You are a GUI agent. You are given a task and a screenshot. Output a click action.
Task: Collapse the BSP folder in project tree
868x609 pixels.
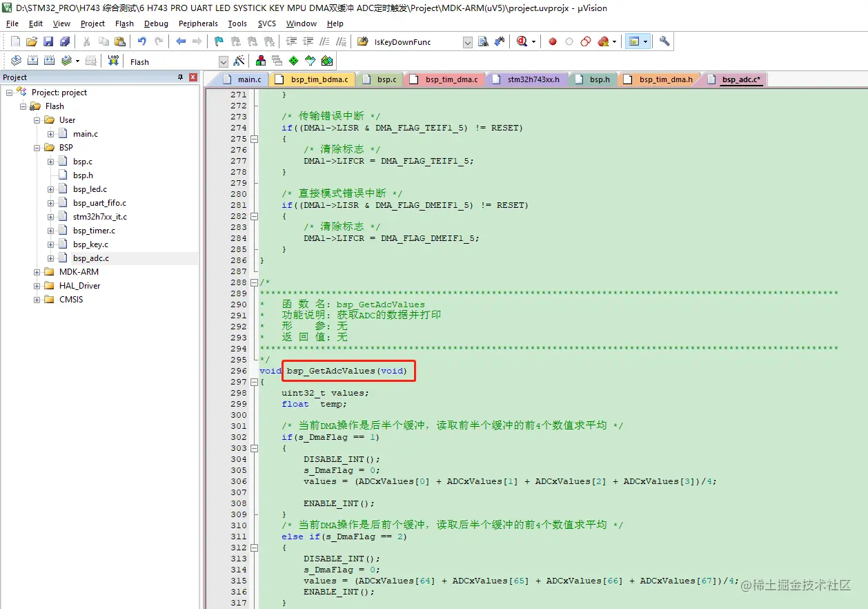click(37, 148)
